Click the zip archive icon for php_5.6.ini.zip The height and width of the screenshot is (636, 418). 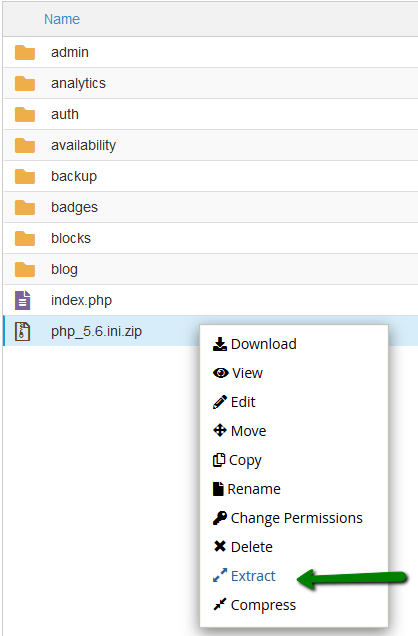click(x=23, y=331)
